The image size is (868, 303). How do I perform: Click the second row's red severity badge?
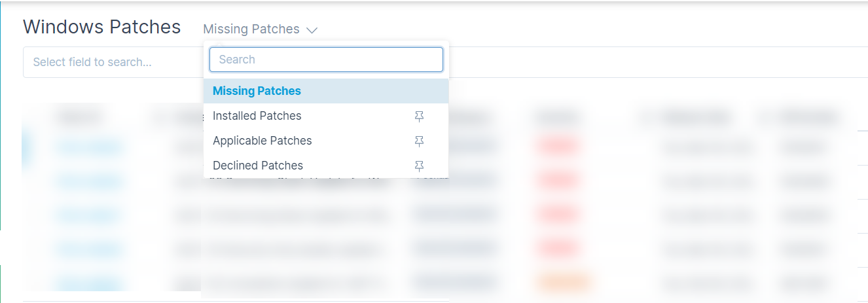[558, 180]
